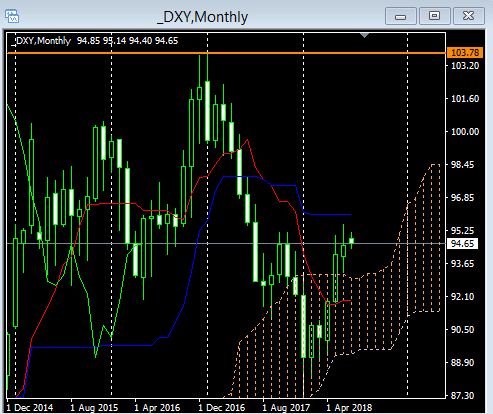
Task: Click the 1 Aug 2015 date label
Action: click(x=94, y=407)
